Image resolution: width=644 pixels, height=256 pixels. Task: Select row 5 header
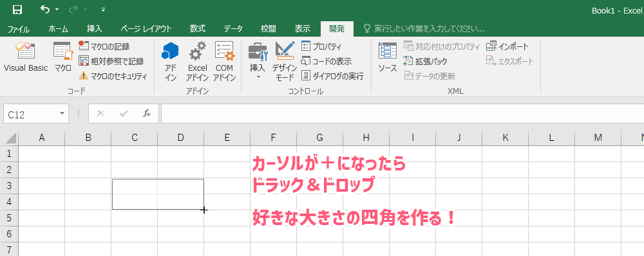pyautogui.click(x=10, y=218)
